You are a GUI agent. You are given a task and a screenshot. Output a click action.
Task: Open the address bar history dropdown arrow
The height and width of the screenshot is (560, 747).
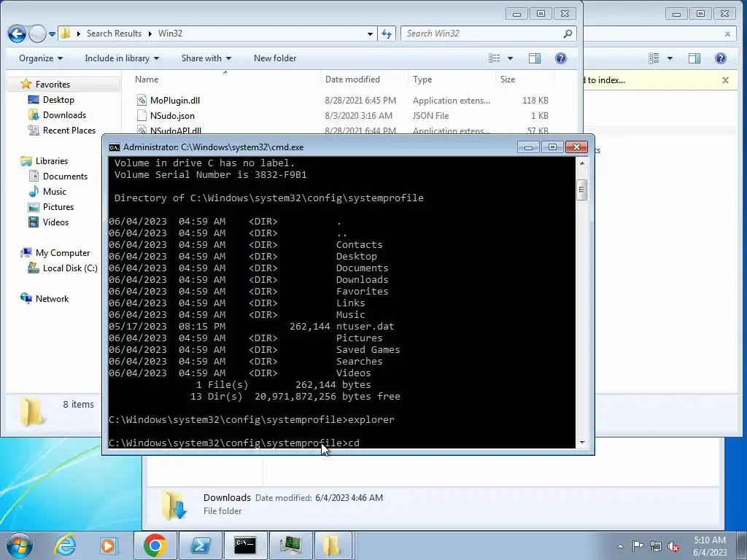(370, 34)
